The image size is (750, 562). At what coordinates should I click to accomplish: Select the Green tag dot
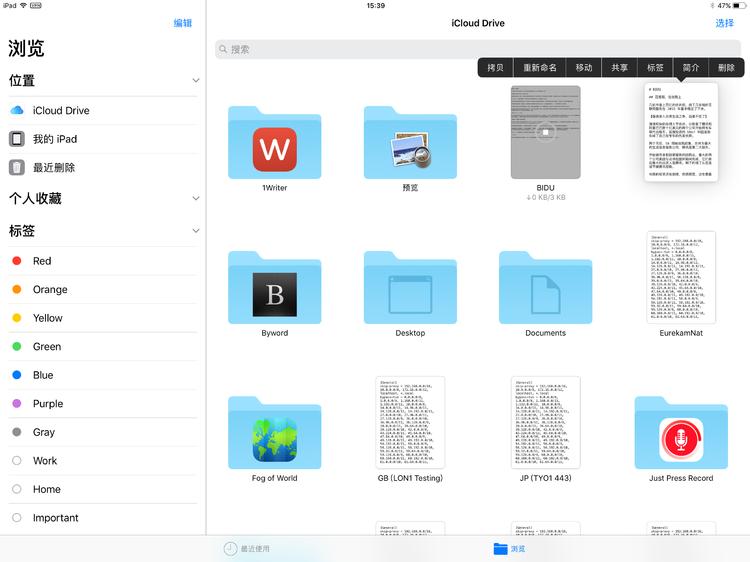[x=17, y=346]
